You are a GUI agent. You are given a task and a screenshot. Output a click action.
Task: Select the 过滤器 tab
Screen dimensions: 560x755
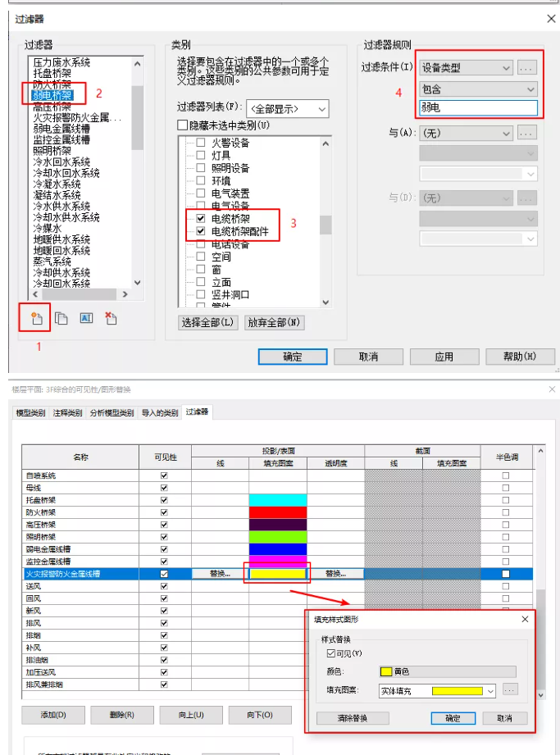point(197,412)
